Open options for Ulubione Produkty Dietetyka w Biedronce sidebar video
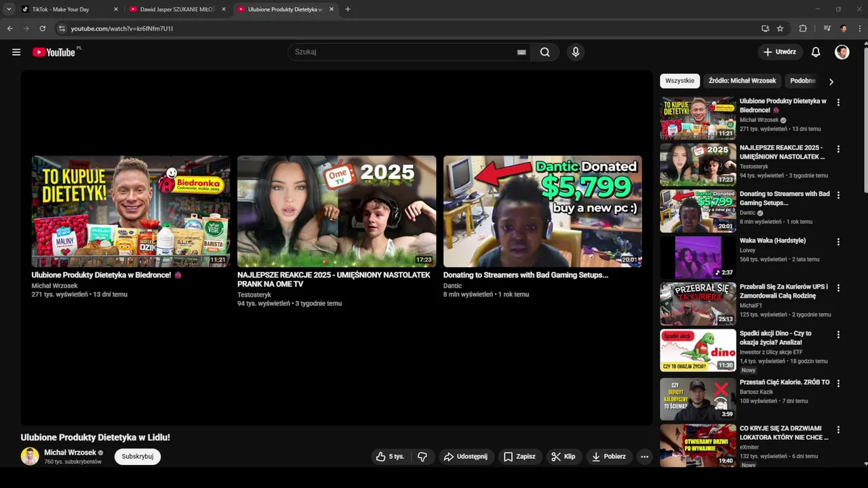The height and width of the screenshot is (488, 868). (x=838, y=102)
